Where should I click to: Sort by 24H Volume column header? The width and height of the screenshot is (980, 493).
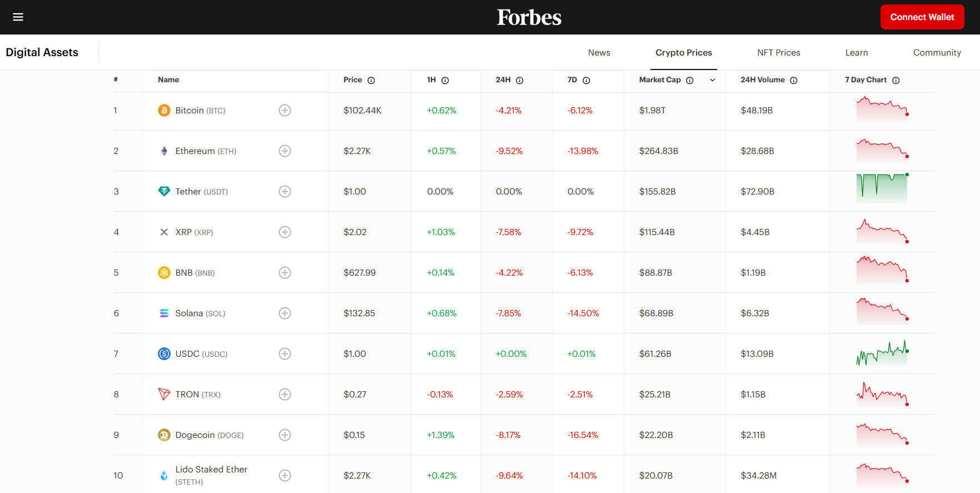763,80
